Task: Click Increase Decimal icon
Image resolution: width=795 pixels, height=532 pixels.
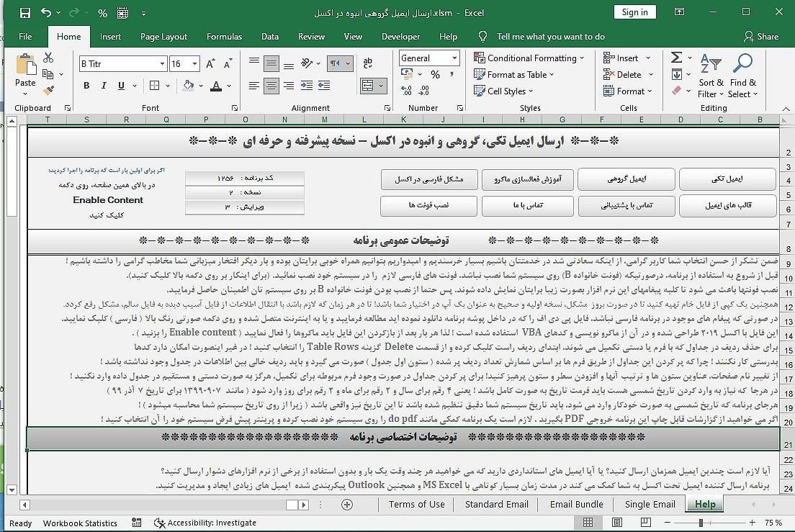Action: click(406, 91)
